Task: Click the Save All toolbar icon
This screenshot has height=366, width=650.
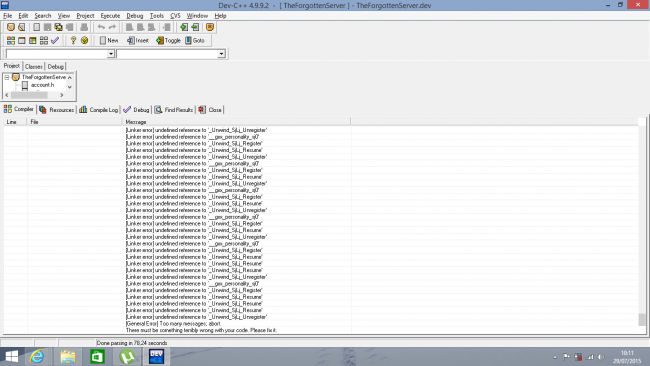Action: coord(58,27)
